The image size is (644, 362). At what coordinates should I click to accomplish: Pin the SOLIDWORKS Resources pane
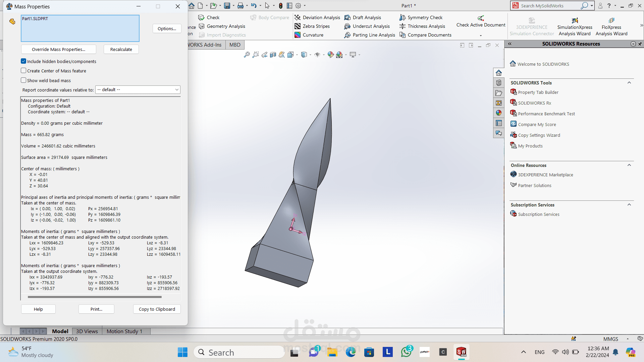[x=640, y=44]
